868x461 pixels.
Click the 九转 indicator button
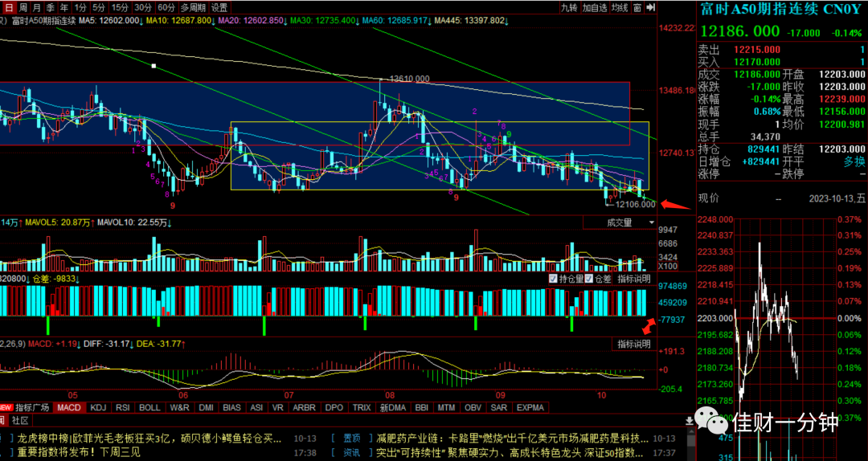(x=568, y=8)
